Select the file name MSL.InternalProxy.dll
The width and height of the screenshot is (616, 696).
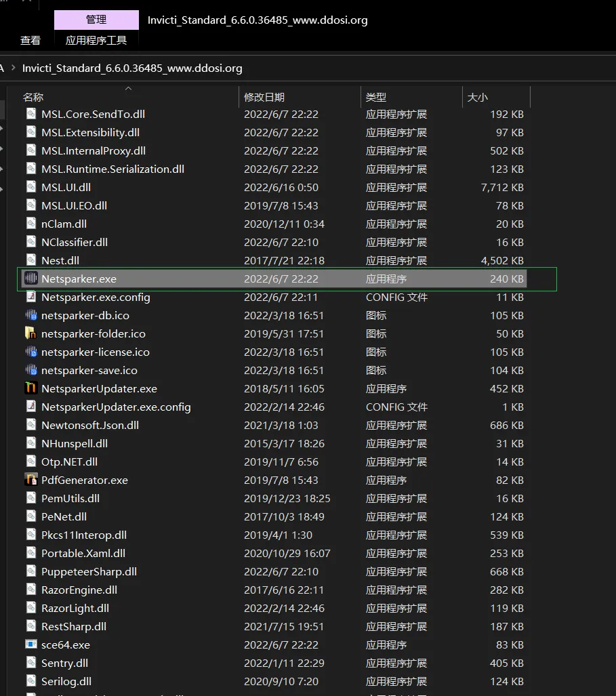pyautogui.click(x=94, y=150)
